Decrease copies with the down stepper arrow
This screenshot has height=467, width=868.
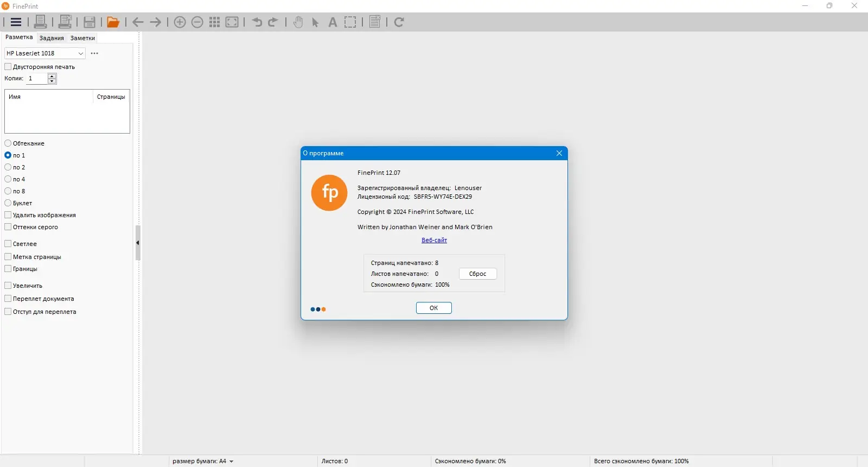click(52, 81)
